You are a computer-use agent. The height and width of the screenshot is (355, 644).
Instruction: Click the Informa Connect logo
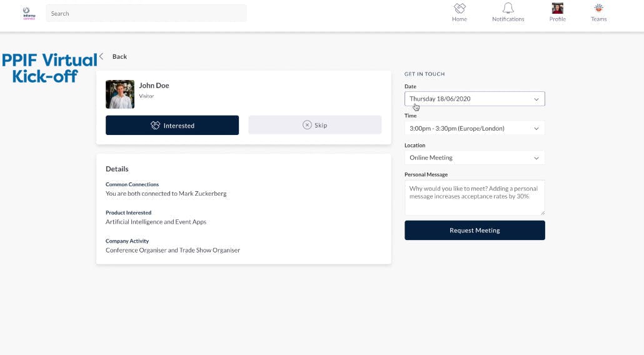coord(29,13)
